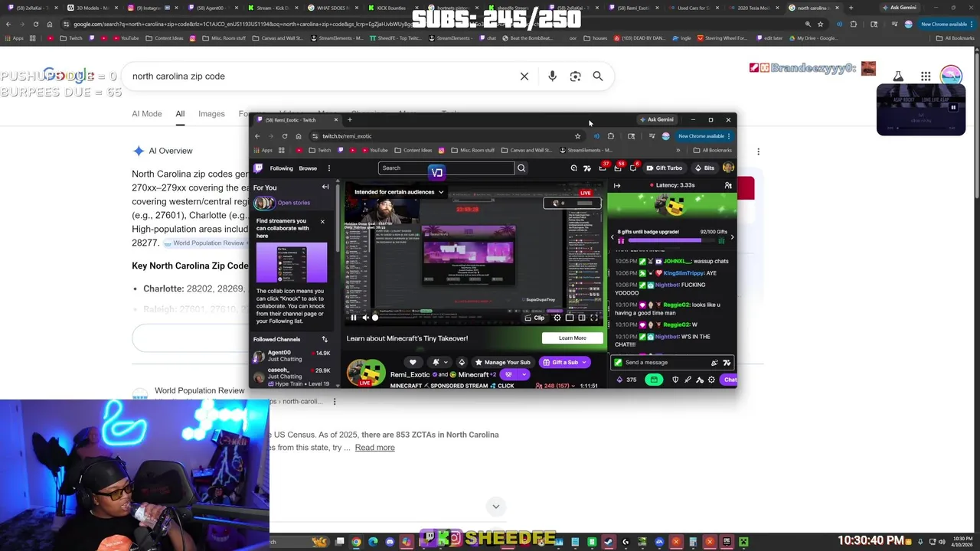Open Twitch user avatar menu

tap(728, 168)
